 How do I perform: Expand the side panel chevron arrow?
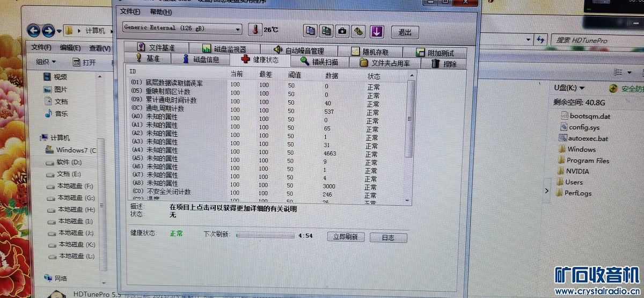547,191
